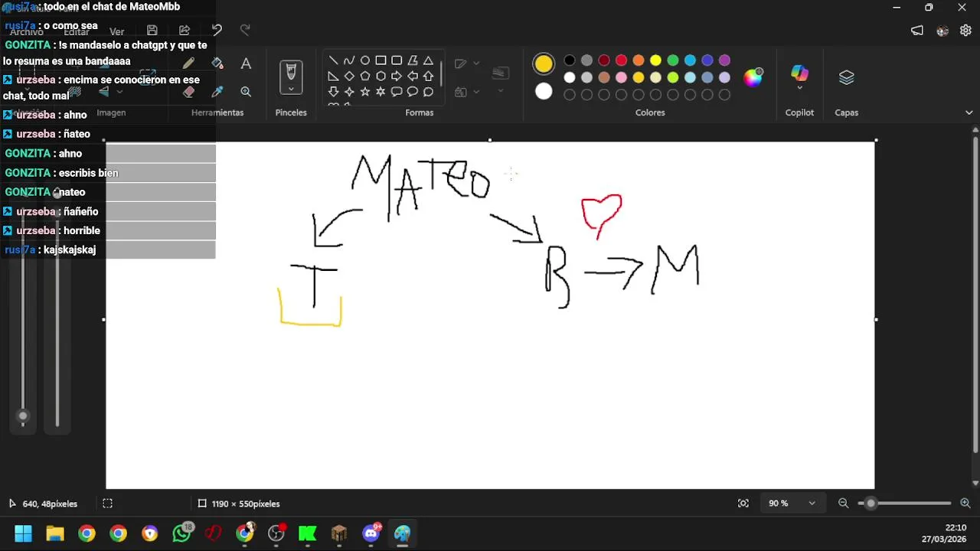Choose the Curve shape
The width and height of the screenshot is (980, 551).
coord(349,60)
